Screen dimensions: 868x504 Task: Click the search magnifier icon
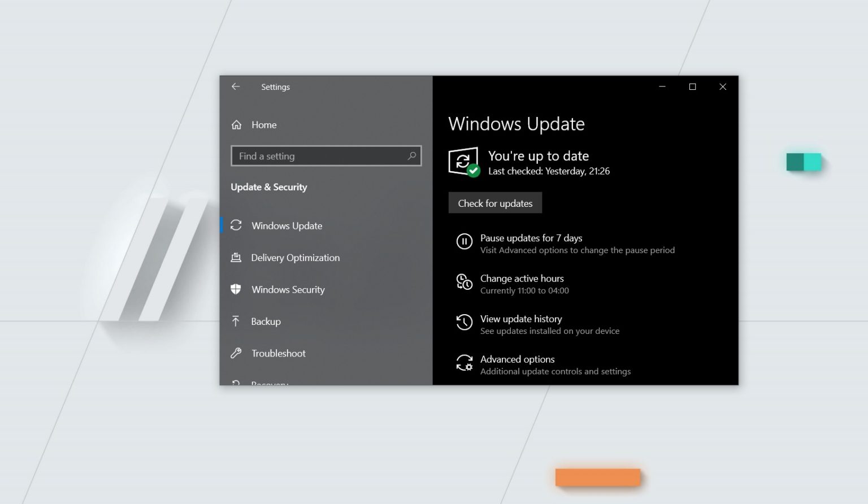tap(412, 156)
